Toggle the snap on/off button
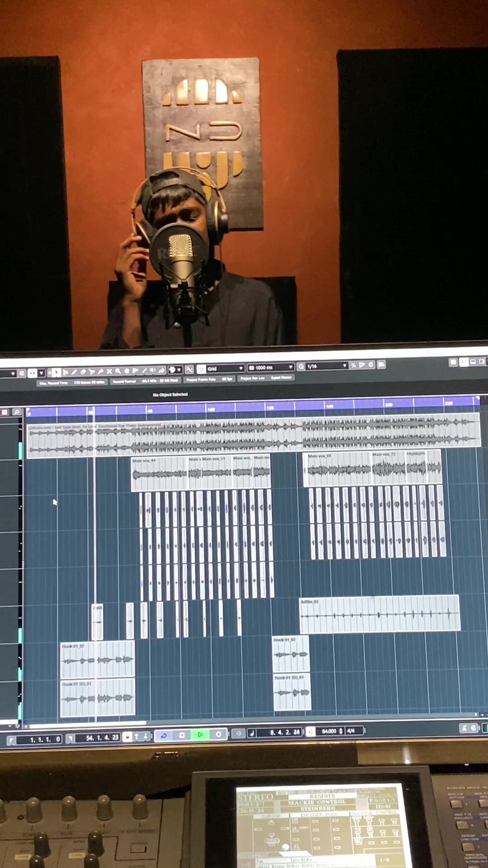Viewport: 488px width, 868px height. coord(189,369)
